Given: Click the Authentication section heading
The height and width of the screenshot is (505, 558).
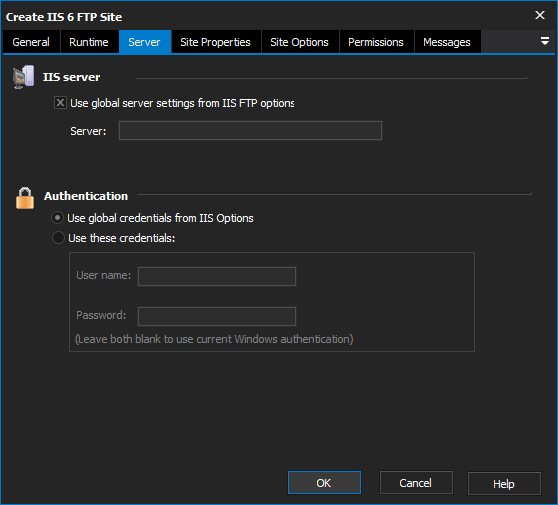Looking at the screenshot, I should coord(86,196).
